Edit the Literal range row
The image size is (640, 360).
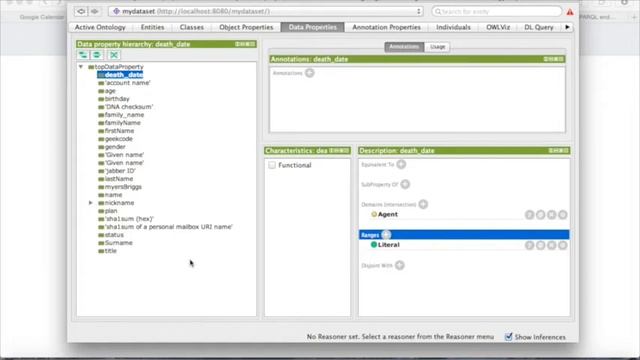[562, 245]
